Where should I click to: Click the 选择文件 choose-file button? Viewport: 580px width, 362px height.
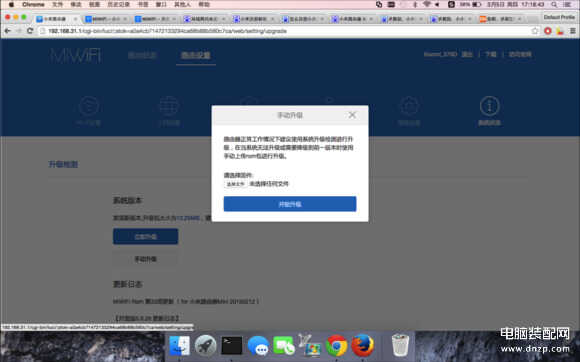235,184
